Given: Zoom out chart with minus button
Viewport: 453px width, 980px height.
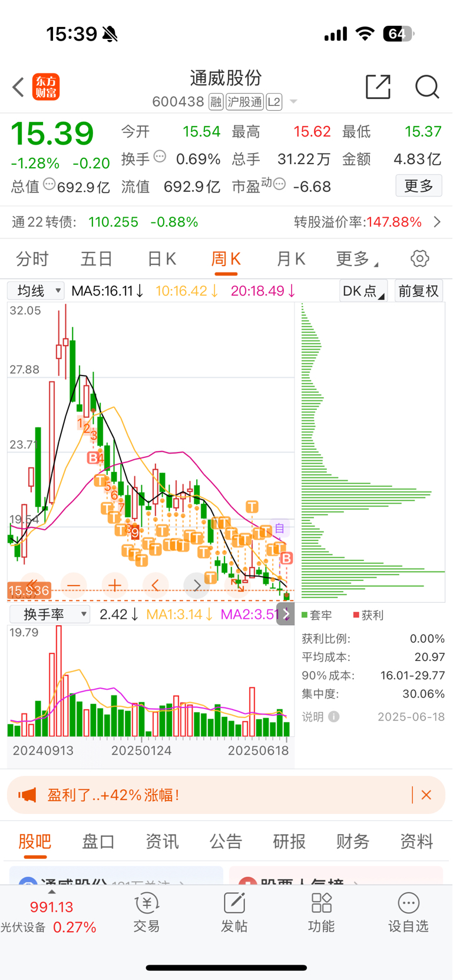Looking at the screenshot, I should pos(74,585).
